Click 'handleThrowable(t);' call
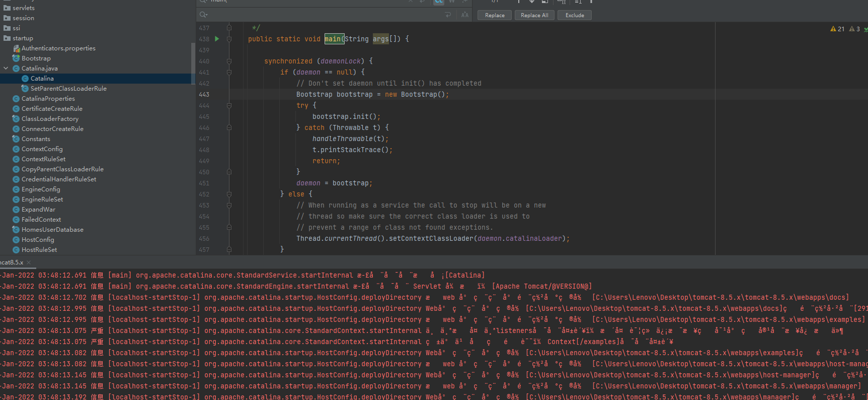Screen dimensions: 868x400 point(351,139)
